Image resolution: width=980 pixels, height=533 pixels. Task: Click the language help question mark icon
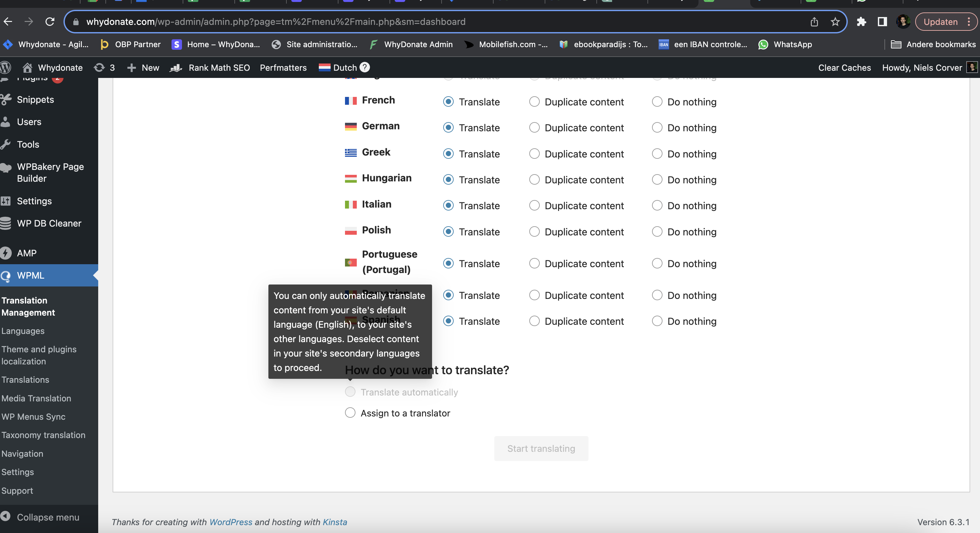[364, 67]
